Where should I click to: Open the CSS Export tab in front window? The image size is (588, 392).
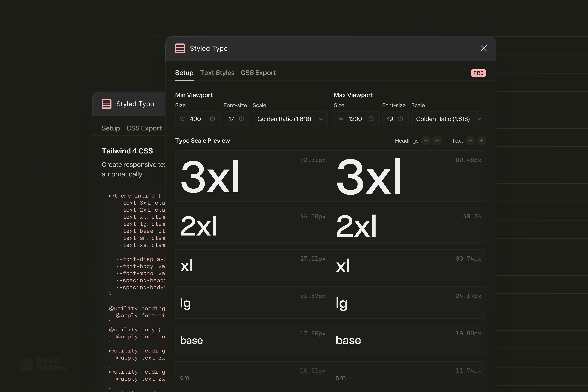point(258,73)
